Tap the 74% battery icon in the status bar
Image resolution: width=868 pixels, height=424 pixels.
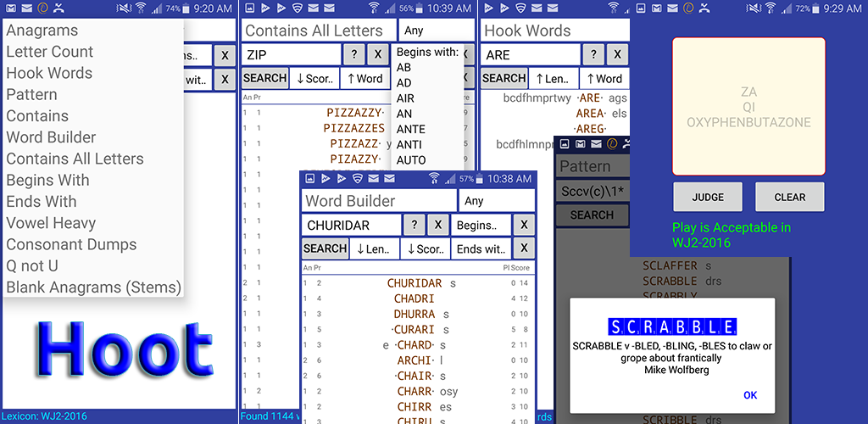tap(186, 8)
